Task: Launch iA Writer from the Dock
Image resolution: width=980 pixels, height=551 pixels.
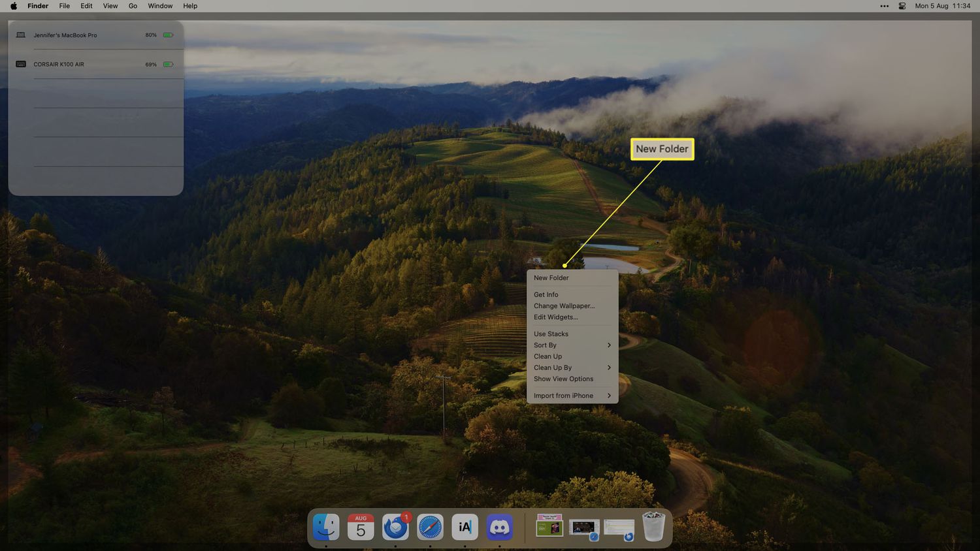Action: (x=465, y=527)
